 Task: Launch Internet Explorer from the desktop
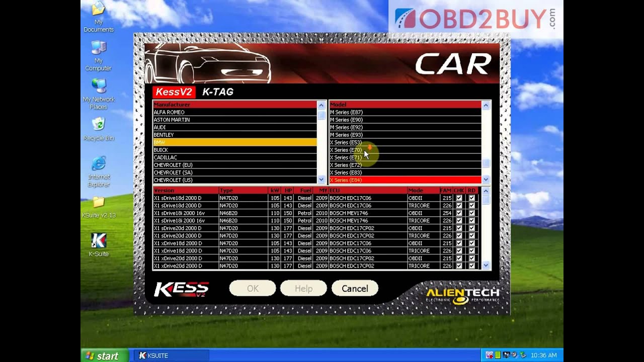[99, 171]
